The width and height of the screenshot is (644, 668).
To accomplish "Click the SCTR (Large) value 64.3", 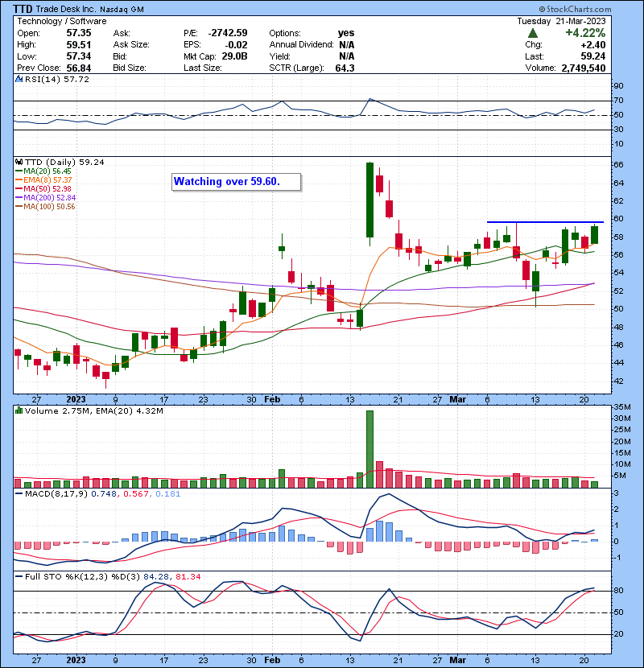I will 345,68.
